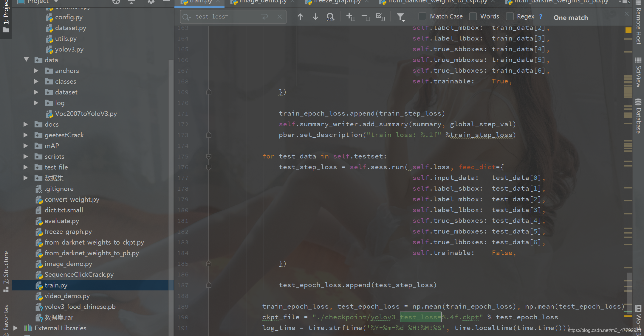Click Unselect Occurrence icon in search bar
644x336 pixels.
tap(366, 17)
